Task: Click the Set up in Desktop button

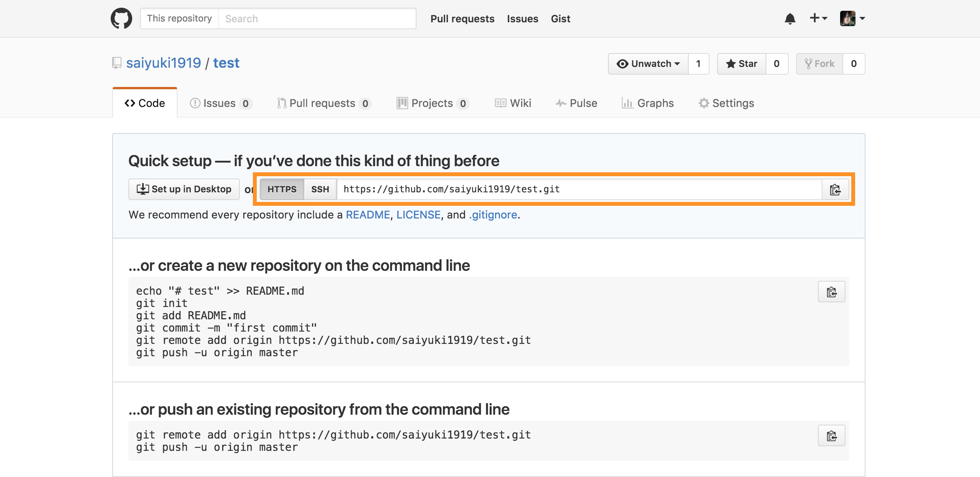Action: 184,189
